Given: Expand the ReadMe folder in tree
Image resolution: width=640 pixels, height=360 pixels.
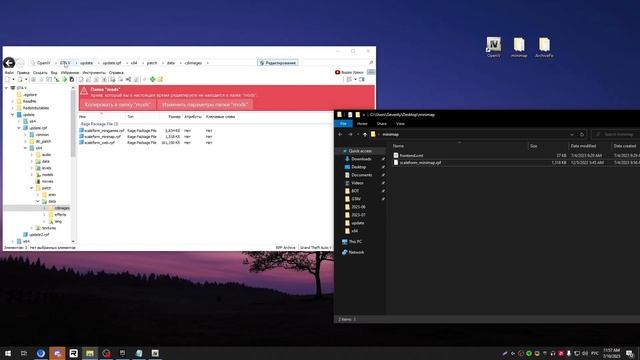Looking at the screenshot, I should (x=13, y=101).
